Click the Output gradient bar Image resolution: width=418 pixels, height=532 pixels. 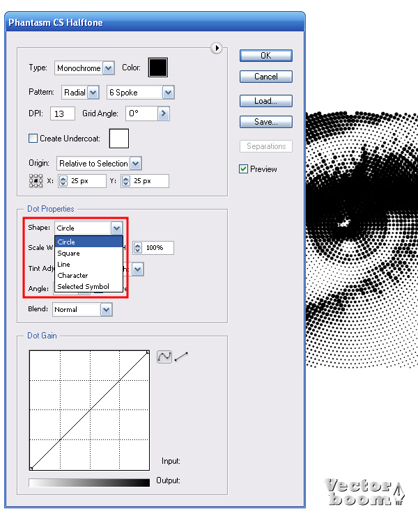[89, 483]
